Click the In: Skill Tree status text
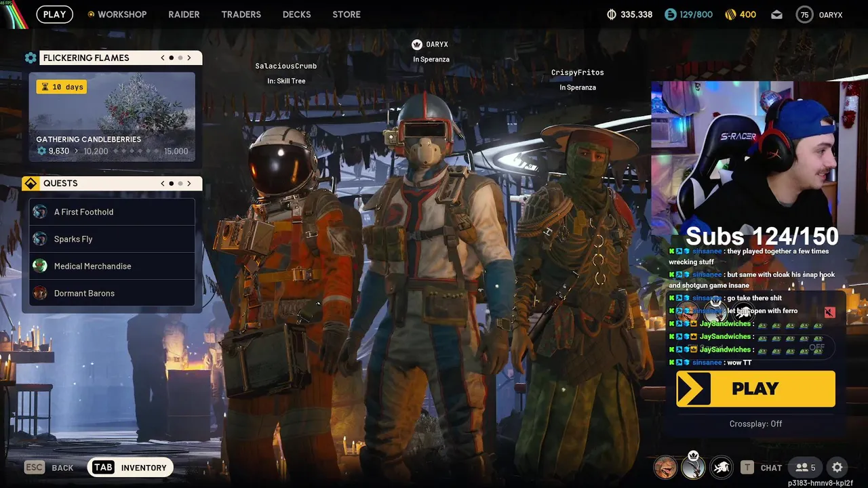 286,81
